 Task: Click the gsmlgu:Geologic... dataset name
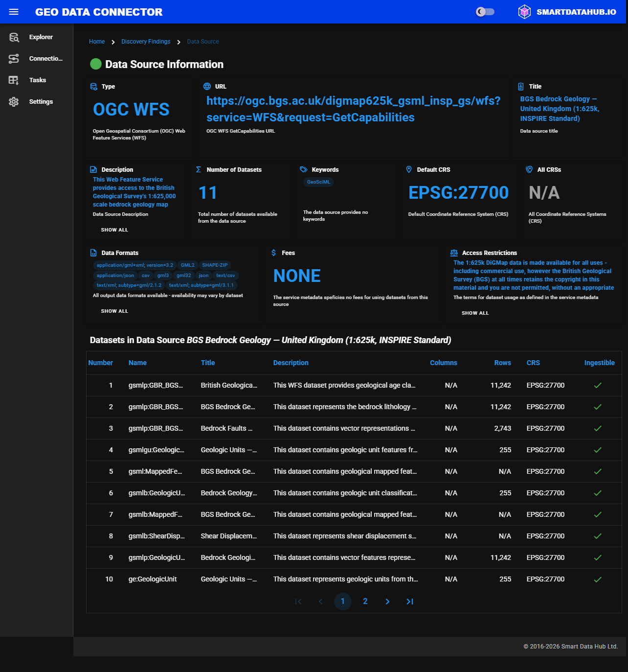[x=157, y=450]
